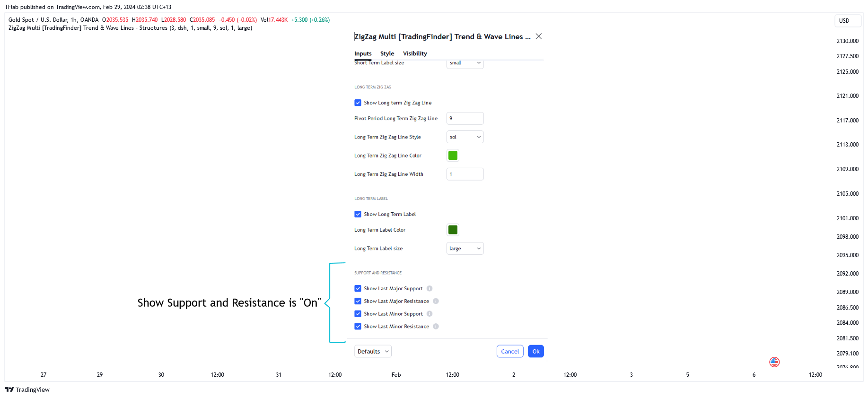The height and width of the screenshot is (398, 868).
Task: Switch to the Visibility tab
Action: (x=415, y=54)
